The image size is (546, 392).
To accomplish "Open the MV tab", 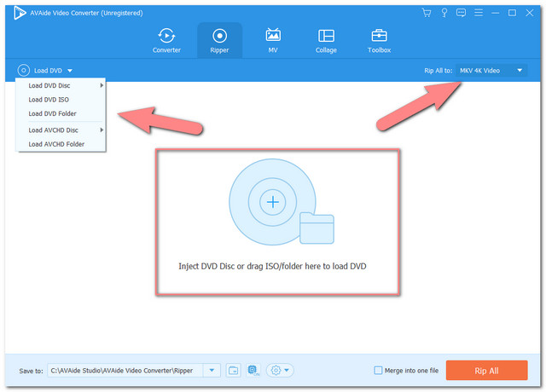I will tap(273, 41).
